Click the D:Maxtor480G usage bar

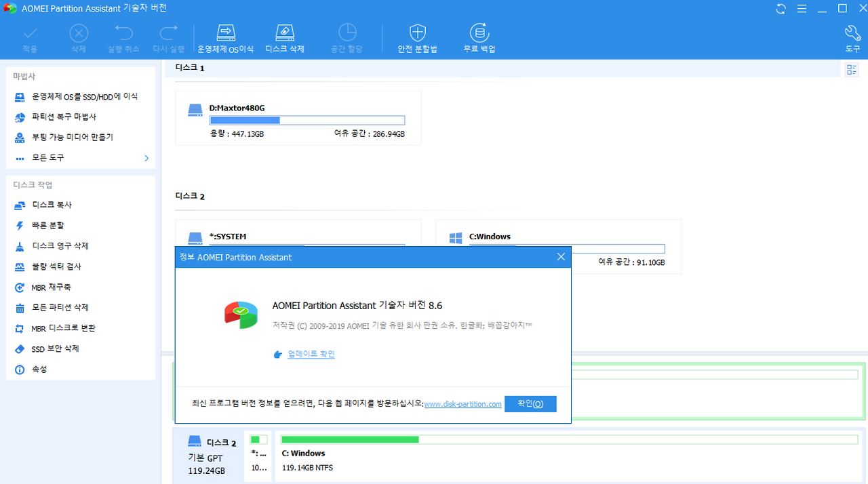307,120
